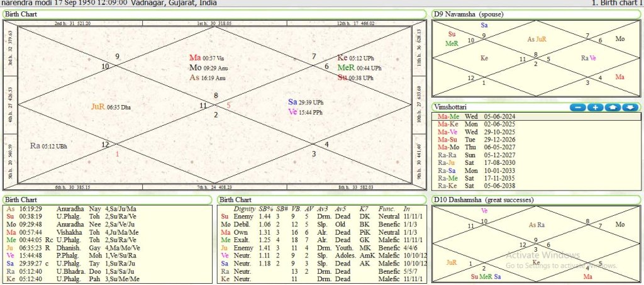
Task: Click the Vimshottari panel title
Action: [x=452, y=108]
